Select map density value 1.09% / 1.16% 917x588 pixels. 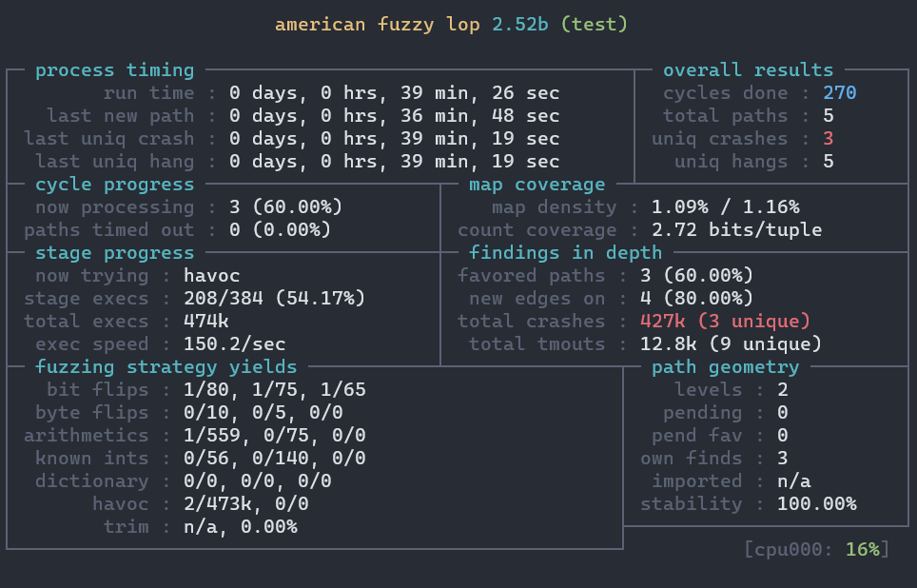pos(725,207)
